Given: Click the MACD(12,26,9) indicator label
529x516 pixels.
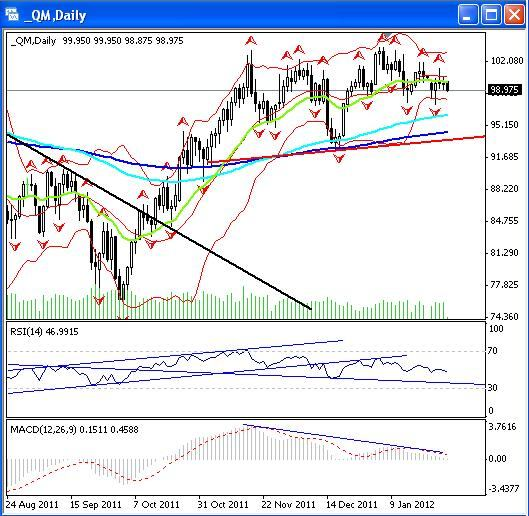Looking at the screenshot, I should point(74,430).
